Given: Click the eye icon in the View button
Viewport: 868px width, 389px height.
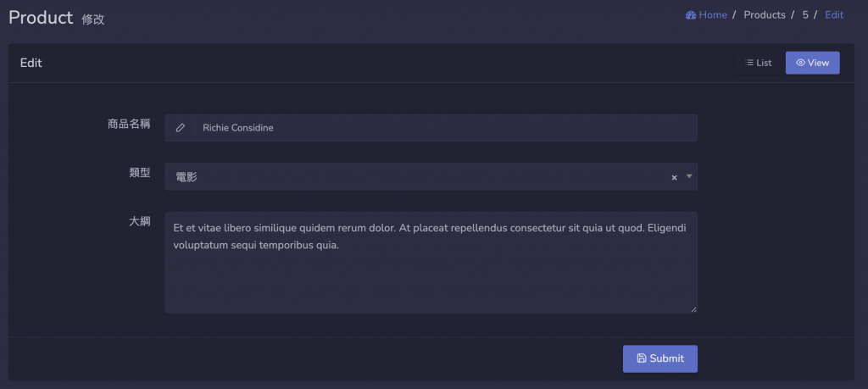Looking at the screenshot, I should [x=800, y=63].
